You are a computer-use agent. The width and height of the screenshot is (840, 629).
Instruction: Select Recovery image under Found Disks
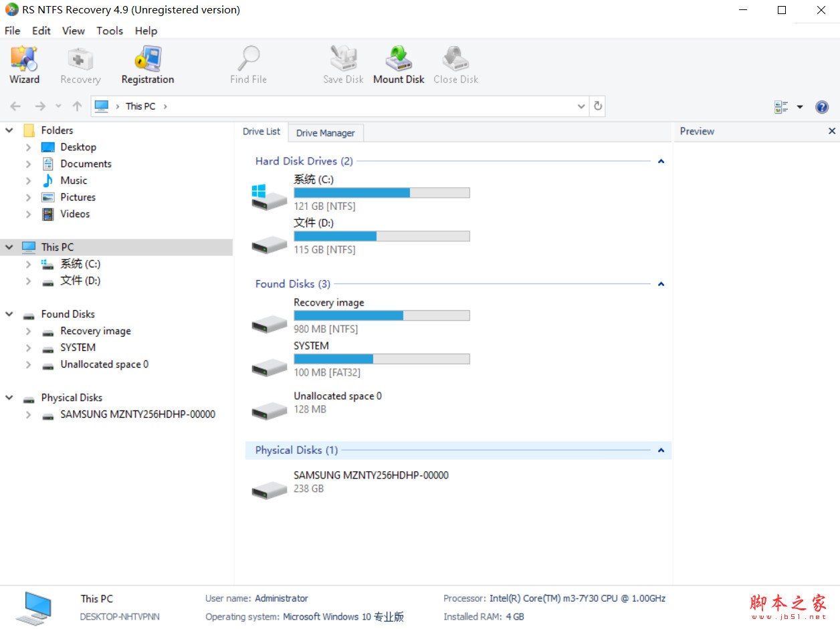(x=95, y=330)
